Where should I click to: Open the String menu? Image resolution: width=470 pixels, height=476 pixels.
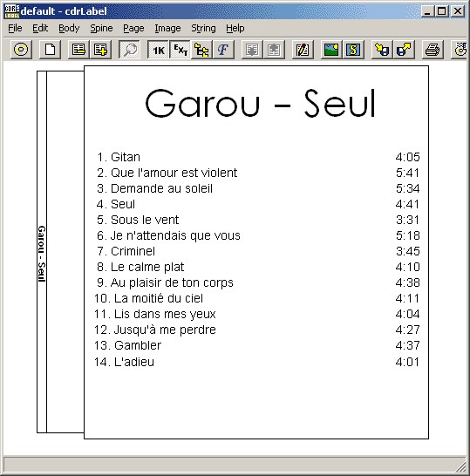tap(203, 28)
